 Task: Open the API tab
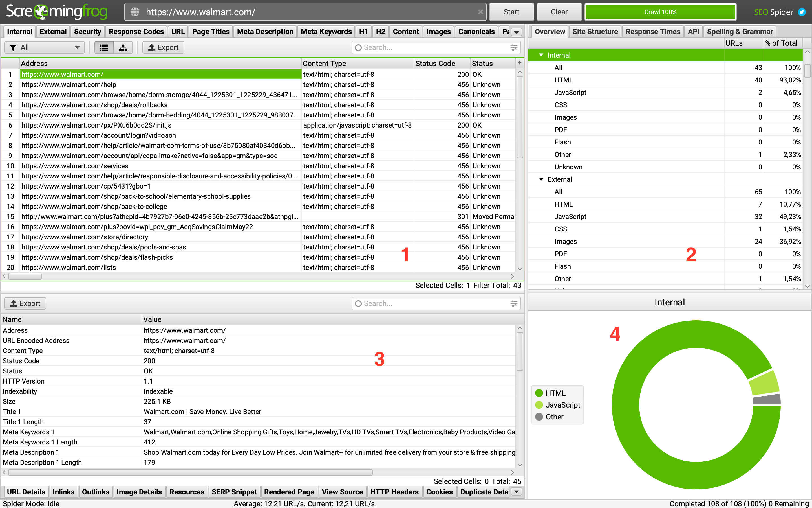(694, 32)
